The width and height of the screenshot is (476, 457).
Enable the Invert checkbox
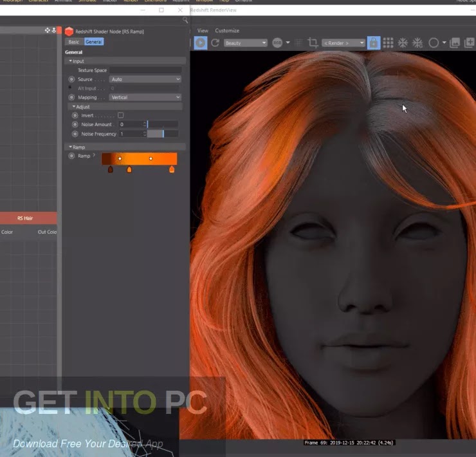click(x=120, y=115)
